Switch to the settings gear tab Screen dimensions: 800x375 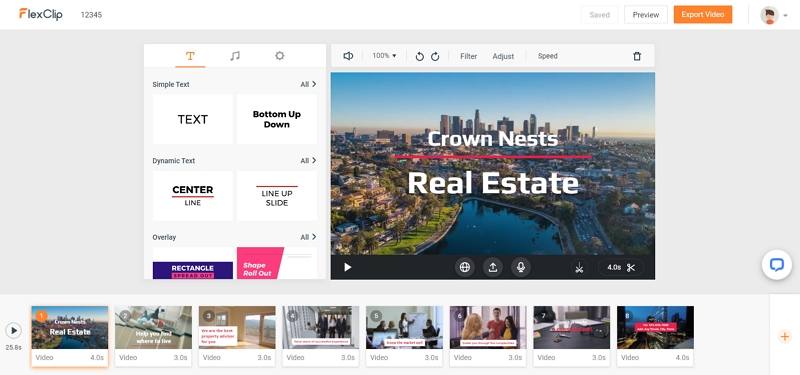coord(280,56)
